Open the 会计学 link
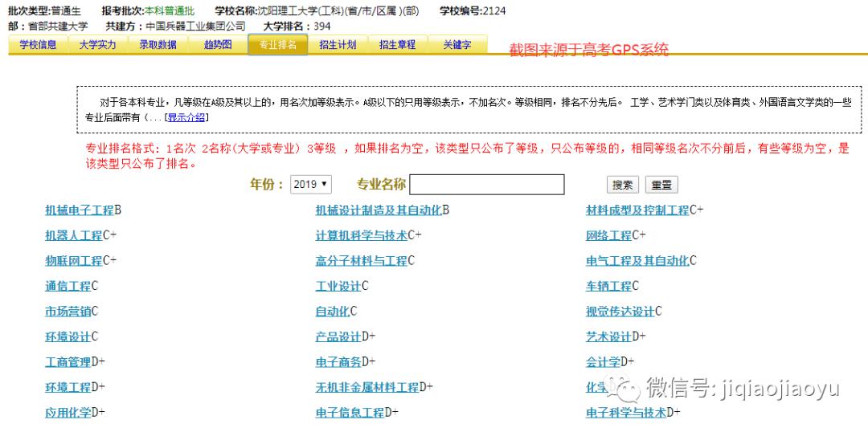868x428 pixels. click(604, 362)
